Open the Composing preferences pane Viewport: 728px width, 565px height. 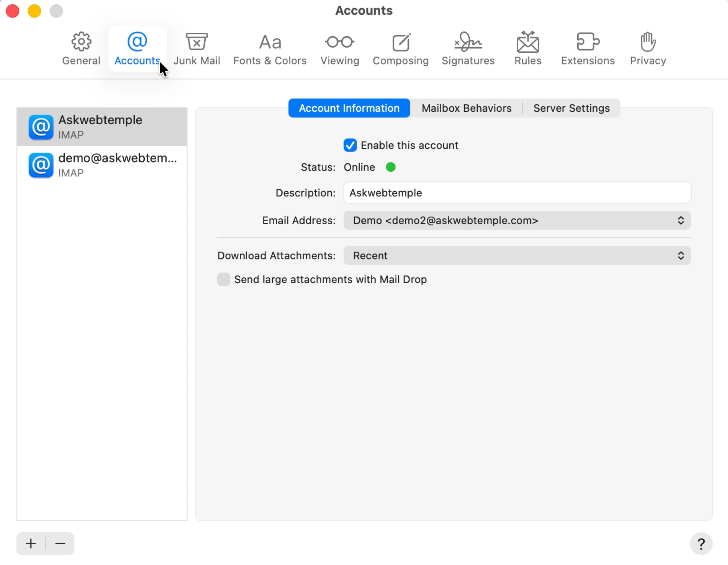click(x=401, y=49)
